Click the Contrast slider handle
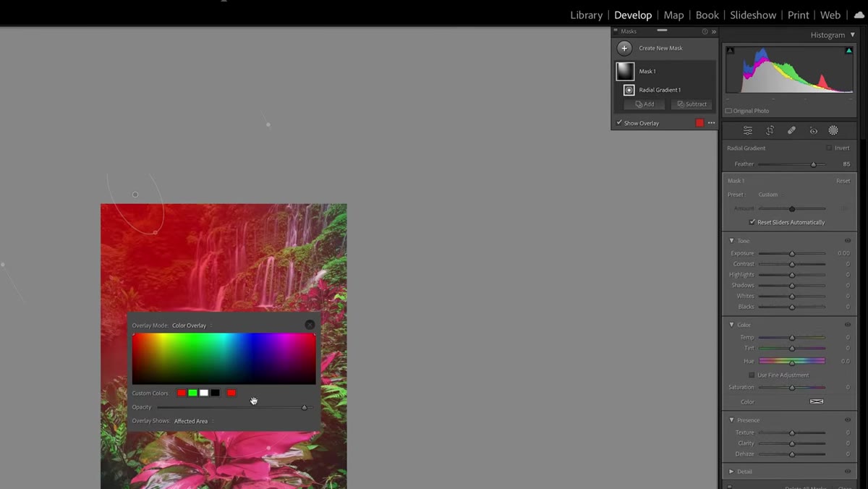This screenshot has width=868, height=489. click(792, 264)
